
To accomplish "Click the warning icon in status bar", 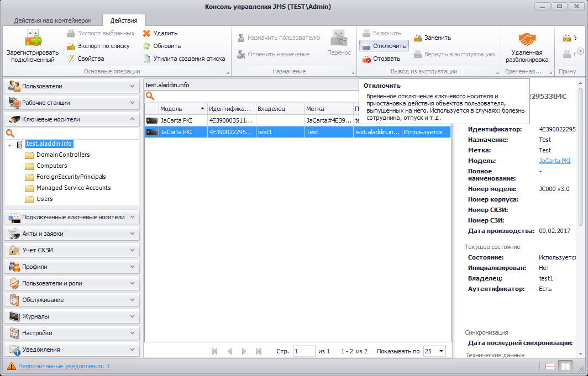I will click(x=12, y=366).
